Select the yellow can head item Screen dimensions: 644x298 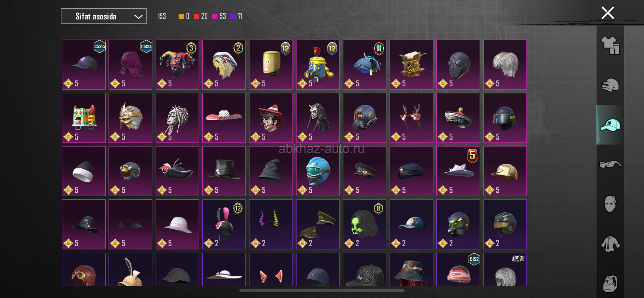[x=271, y=64]
